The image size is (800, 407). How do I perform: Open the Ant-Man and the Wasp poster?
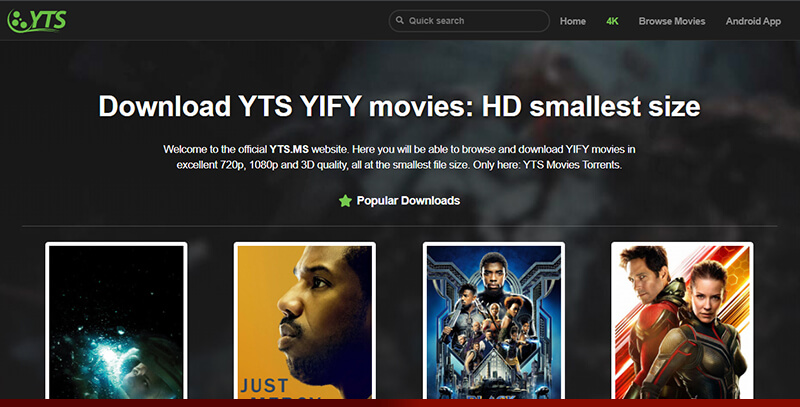[x=682, y=321]
